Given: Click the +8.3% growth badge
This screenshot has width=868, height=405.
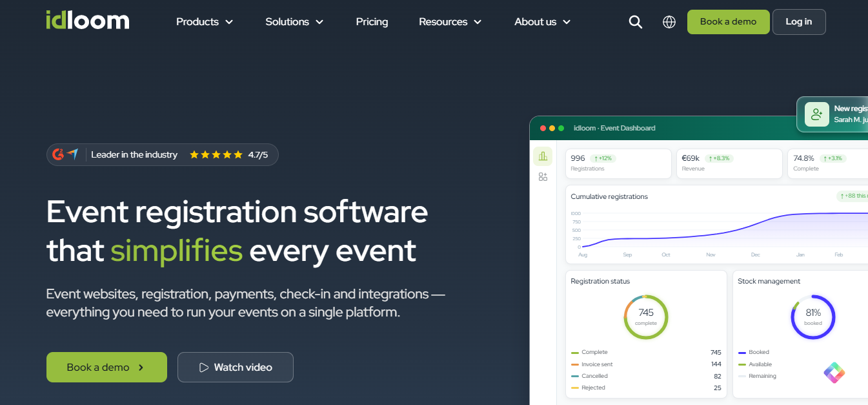Looking at the screenshot, I should (719, 158).
